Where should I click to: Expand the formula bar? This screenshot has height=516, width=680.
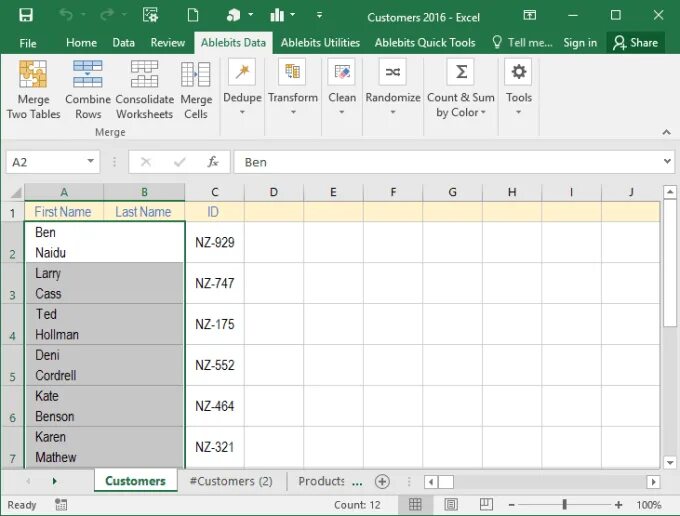[667, 161]
